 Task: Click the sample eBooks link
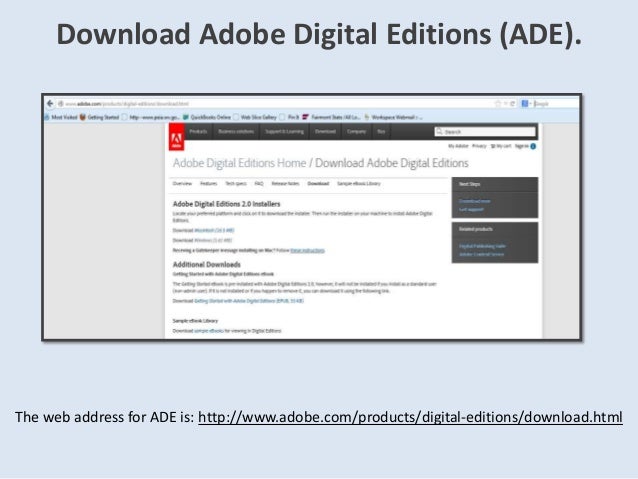click(209, 331)
